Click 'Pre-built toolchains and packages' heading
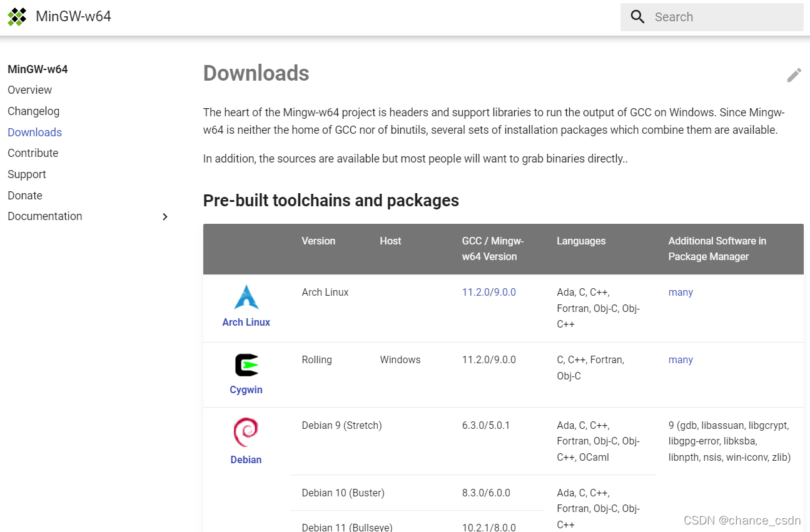 coord(331,201)
